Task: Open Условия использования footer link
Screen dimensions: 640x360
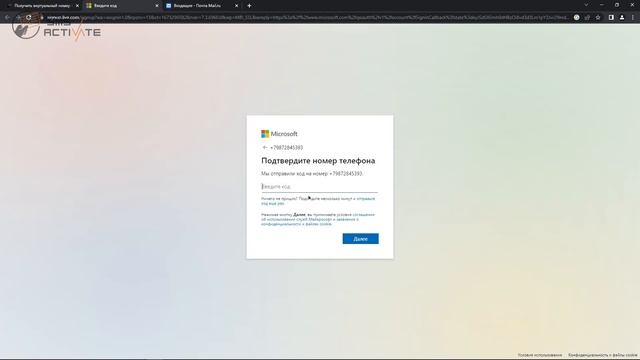Action: pos(540,356)
